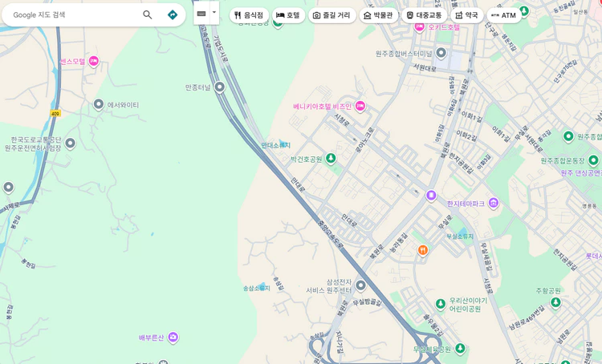602x364 pixels.
Task: Select the 즐길 거리 filter chip
Action: pyautogui.click(x=332, y=15)
